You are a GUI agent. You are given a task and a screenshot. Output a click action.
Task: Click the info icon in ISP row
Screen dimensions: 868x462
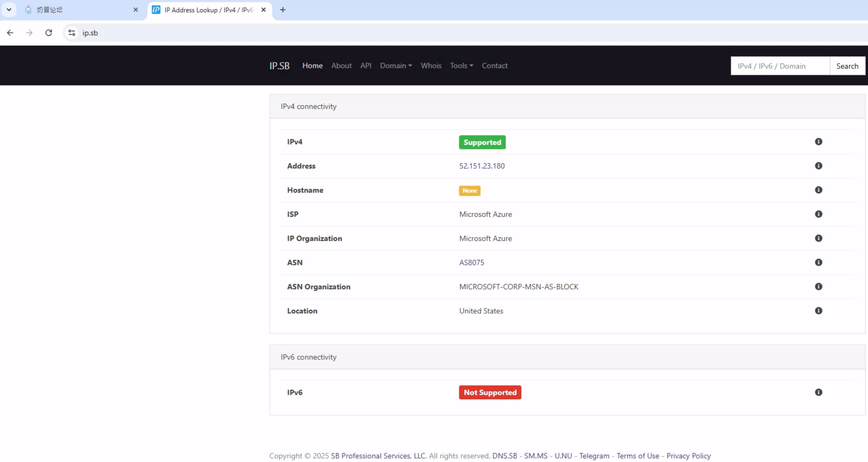tap(818, 214)
